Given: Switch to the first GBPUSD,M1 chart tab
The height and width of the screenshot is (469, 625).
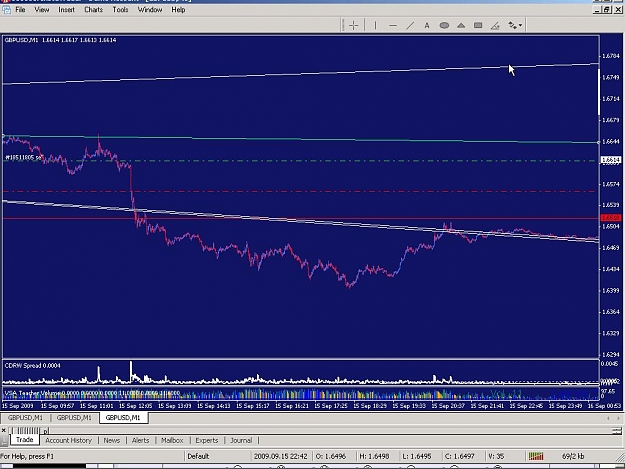Looking at the screenshot, I should tap(25, 418).
